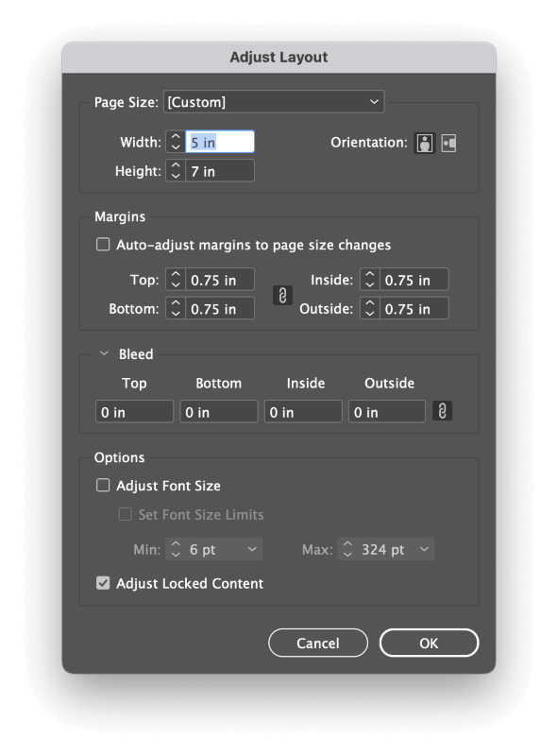Image resolution: width=558 pixels, height=756 pixels.
Task: Click the Inside margin input field
Action: pyautogui.click(x=414, y=280)
